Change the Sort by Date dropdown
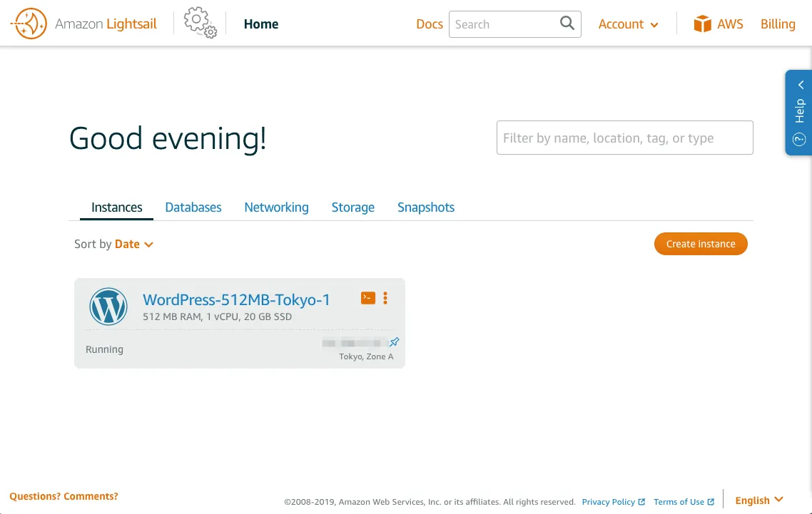The image size is (812, 514). [x=133, y=244]
